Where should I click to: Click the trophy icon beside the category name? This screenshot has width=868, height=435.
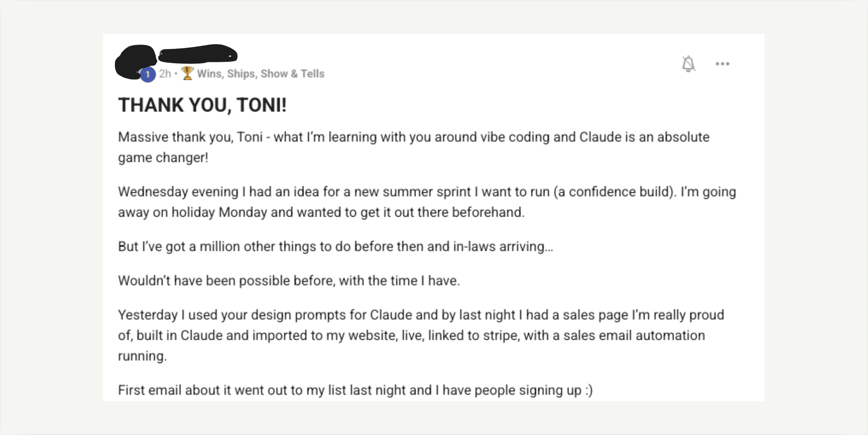coord(187,73)
